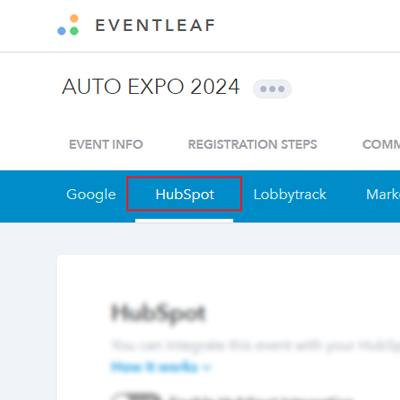The width and height of the screenshot is (400, 400).
Task: Switch to the EVENT INFO tab
Action: point(106,144)
